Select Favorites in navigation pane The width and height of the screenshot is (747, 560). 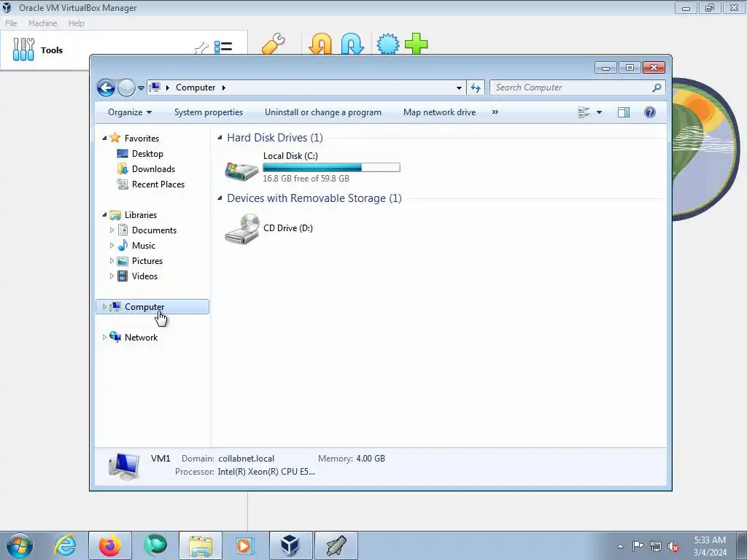[x=142, y=139]
